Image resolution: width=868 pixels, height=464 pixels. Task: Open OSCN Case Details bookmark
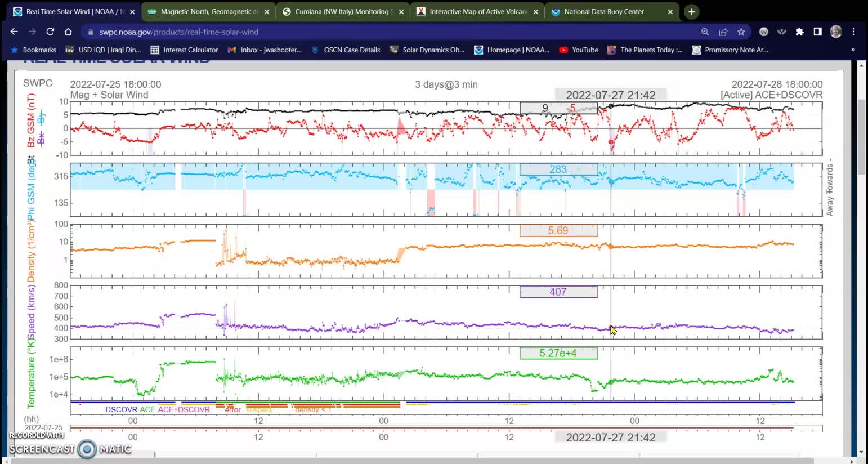pos(346,50)
